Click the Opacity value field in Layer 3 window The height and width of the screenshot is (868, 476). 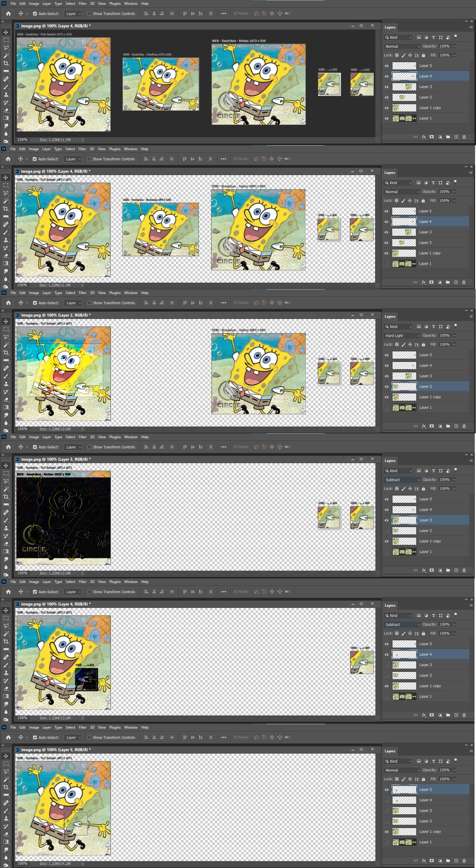click(x=445, y=479)
